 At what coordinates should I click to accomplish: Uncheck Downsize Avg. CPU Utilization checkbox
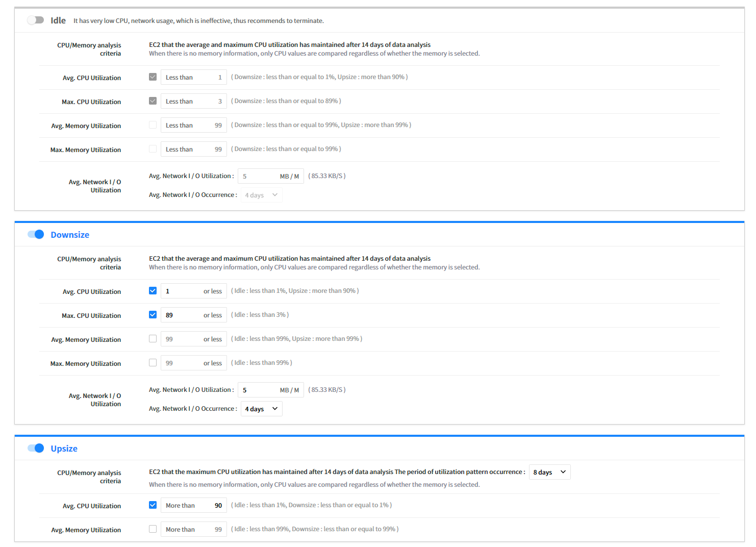pos(153,291)
